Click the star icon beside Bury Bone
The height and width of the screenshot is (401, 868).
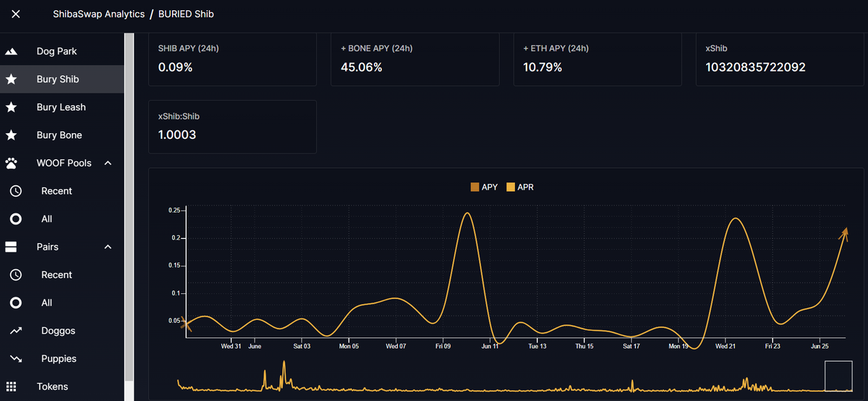[x=11, y=135]
